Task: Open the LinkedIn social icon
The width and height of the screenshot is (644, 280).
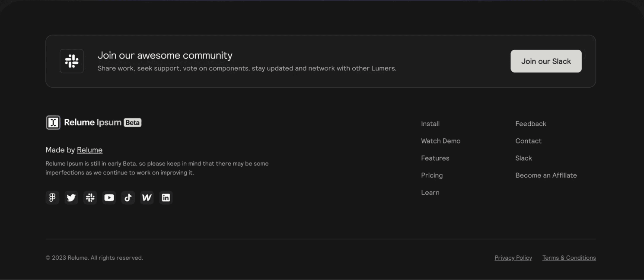Action: pos(166,197)
